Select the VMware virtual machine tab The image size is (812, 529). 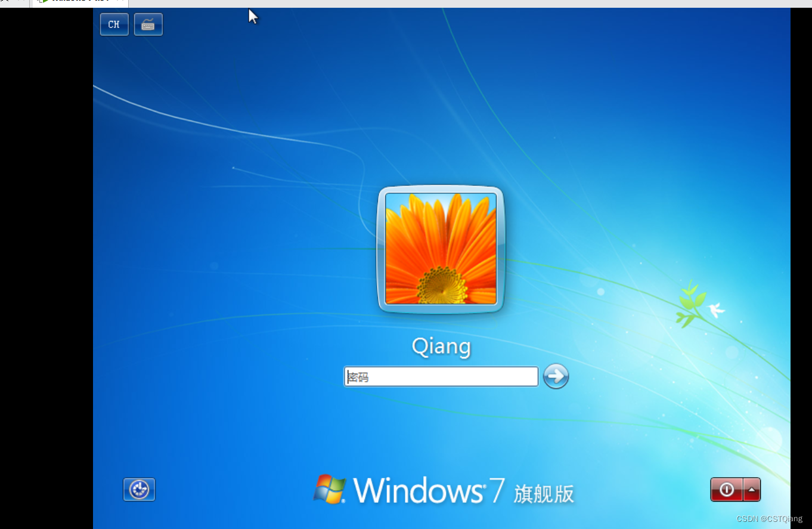tap(79, 3)
